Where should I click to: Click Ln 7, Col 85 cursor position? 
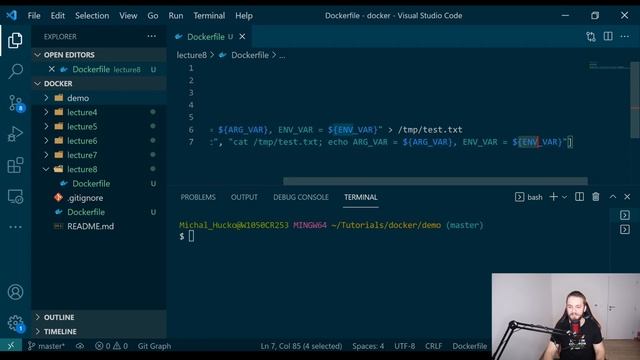pos(301,346)
